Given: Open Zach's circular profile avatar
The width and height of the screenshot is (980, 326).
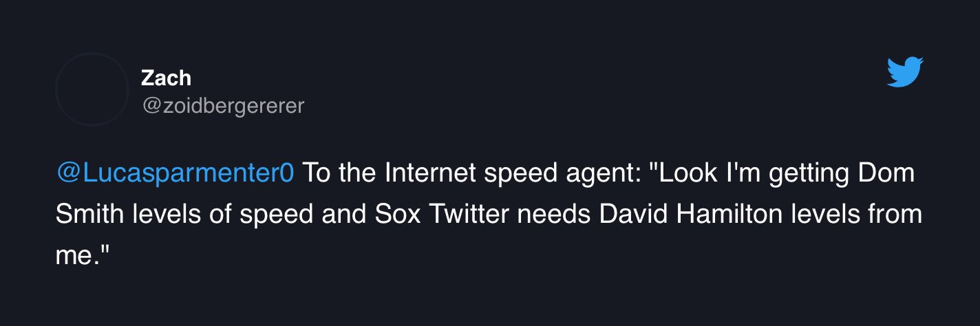Looking at the screenshot, I should [x=92, y=89].
